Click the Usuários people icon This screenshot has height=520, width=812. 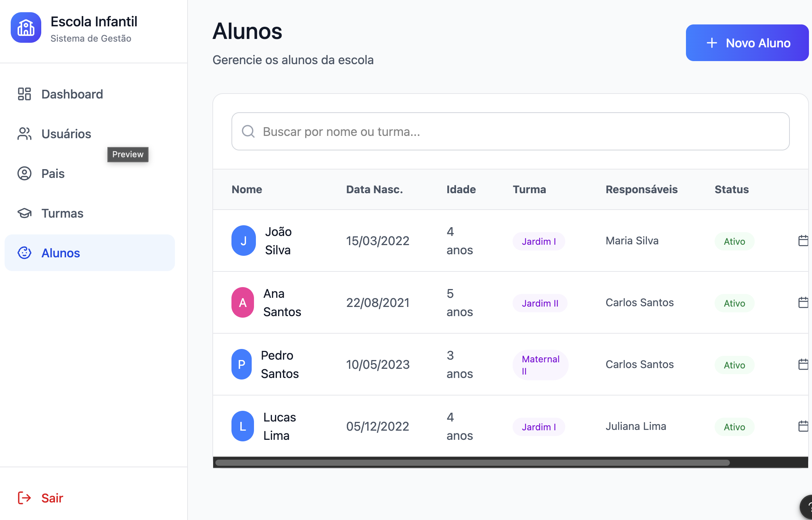tap(24, 134)
